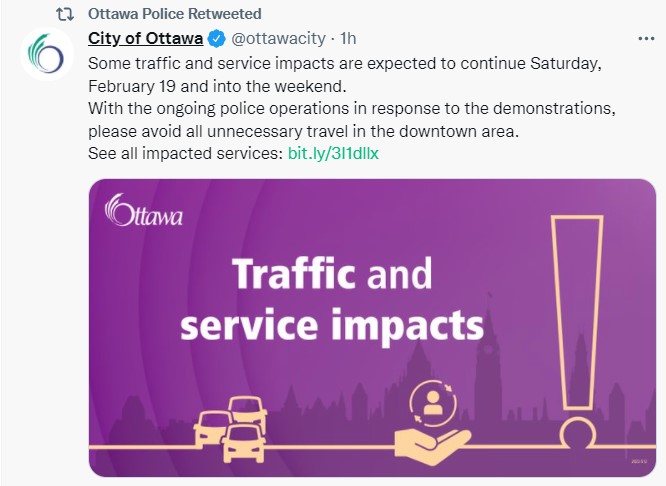Click the '1h' tweet timestamp
Image resolution: width=666 pixels, height=486 pixels.
click(348, 40)
